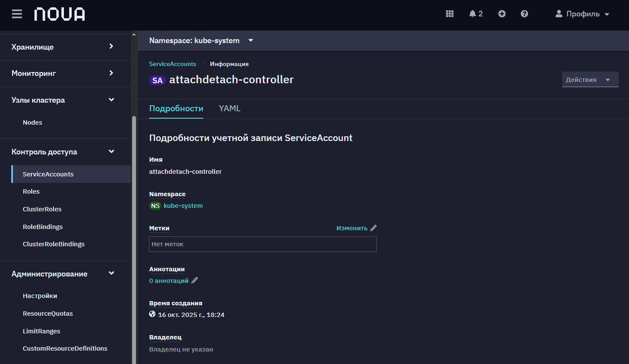The width and height of the screenshot is (629, 364).
Task: Click the attachdetach-controller name value
Action: [185, 172]
